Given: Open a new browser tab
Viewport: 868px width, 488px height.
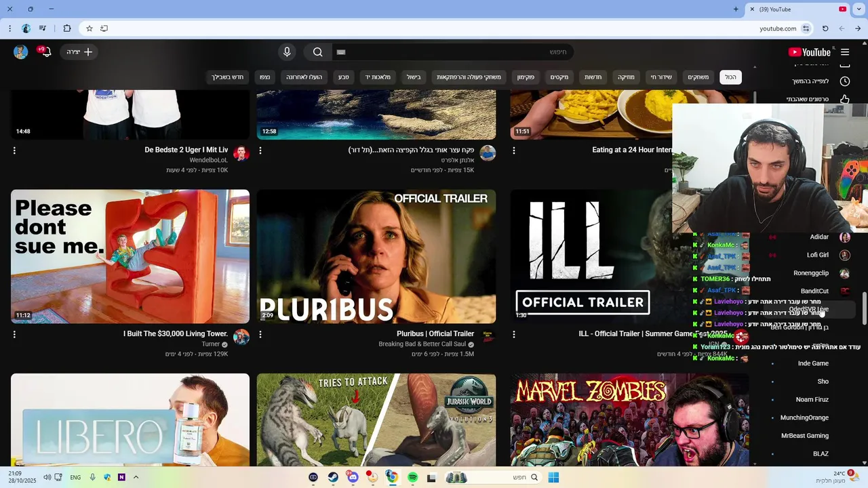Looking at the screenshot, I should [x=736, y=9].
